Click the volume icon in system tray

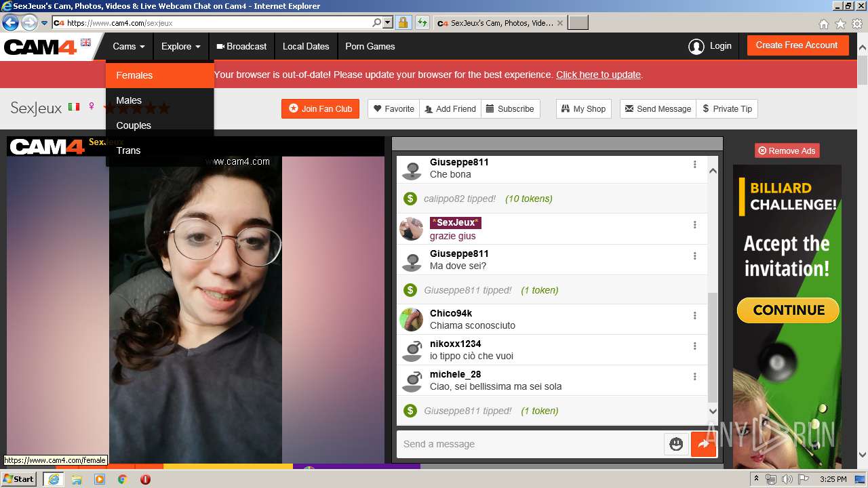point(787,479)
